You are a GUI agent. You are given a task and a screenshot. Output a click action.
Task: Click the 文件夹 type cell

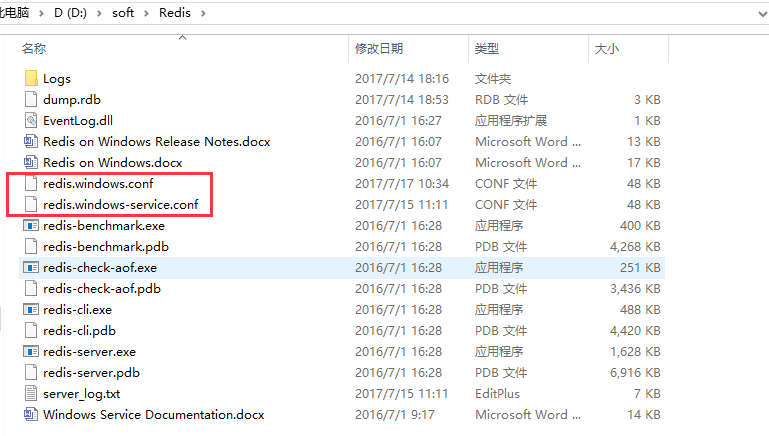(x=493, y=78)
